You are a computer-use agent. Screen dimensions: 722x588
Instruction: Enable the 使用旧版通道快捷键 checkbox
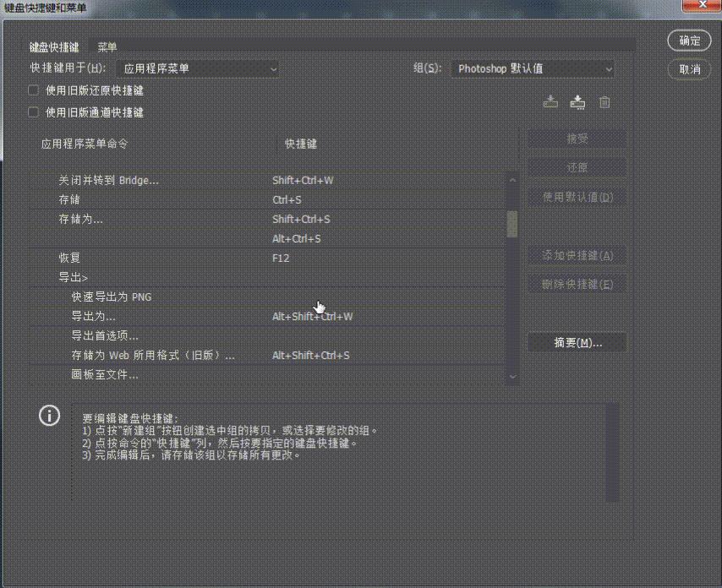tap(33, 112)
